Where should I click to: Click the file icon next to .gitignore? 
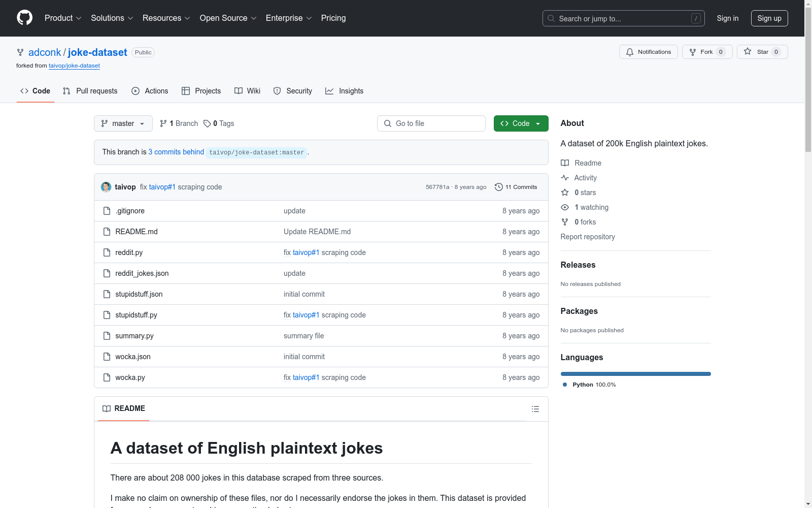tap(107, 211)
